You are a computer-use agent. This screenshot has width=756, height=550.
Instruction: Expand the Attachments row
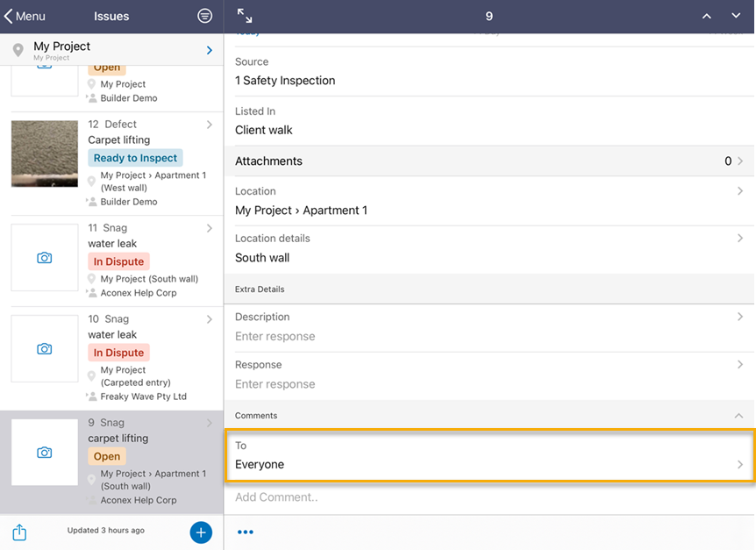pos(489,161)
